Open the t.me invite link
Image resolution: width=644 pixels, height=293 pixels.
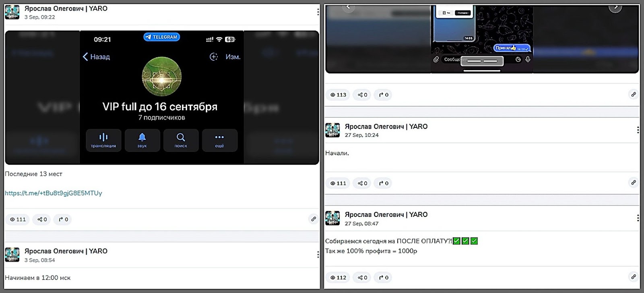tap(54, 193)
